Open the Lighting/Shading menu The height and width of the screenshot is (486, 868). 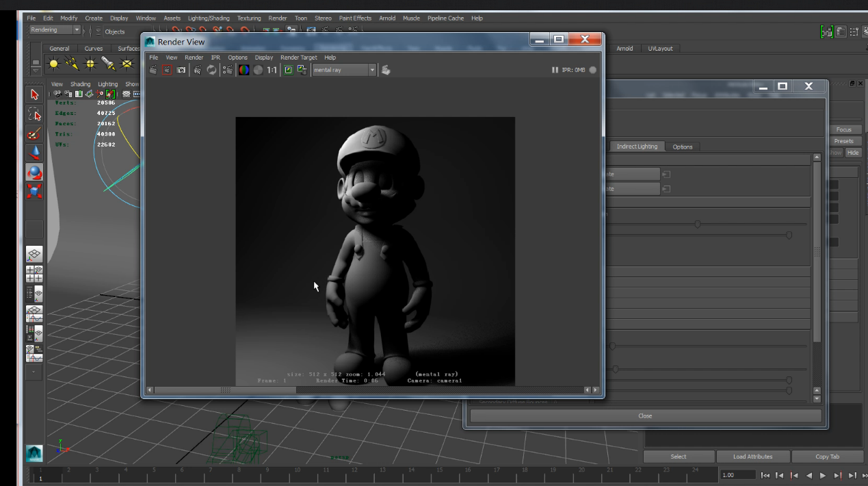[x=209, y=18]
